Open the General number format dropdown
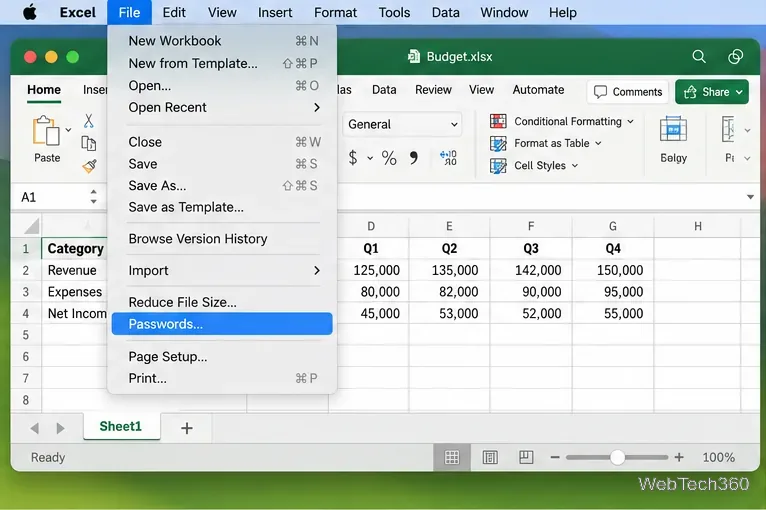766x510 pixels. point(402,125)
